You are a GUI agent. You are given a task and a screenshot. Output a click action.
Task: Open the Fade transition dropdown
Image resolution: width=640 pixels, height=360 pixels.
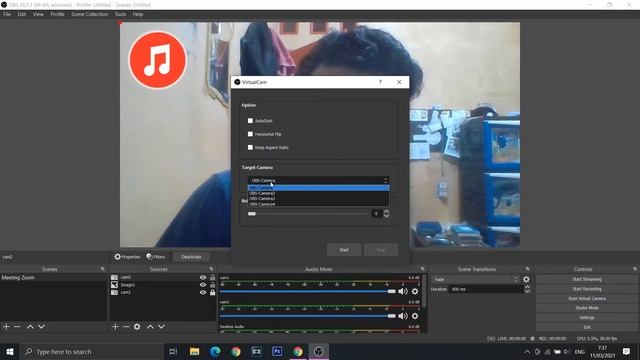(476, 280)
